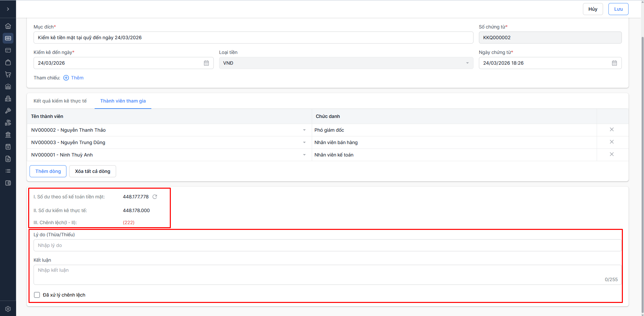Open the ledger book sidebar icon
The width and height of the screenshot is (644, 316).
[x=8, y=147]
